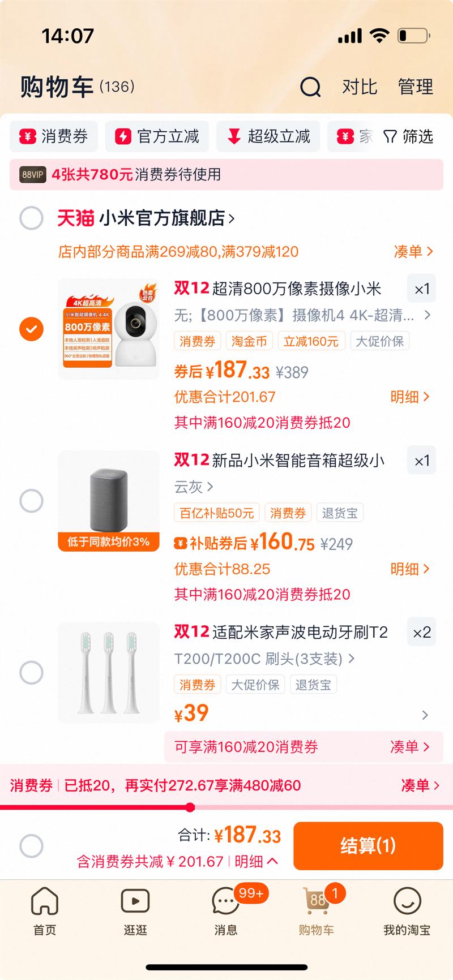Open the 逛逛 video feed icon
Screen dimensions: 453x980
pos(135,900)
